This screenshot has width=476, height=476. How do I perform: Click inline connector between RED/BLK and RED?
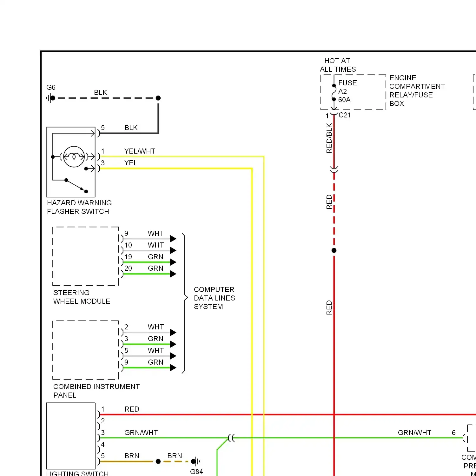tap(334, 169)
